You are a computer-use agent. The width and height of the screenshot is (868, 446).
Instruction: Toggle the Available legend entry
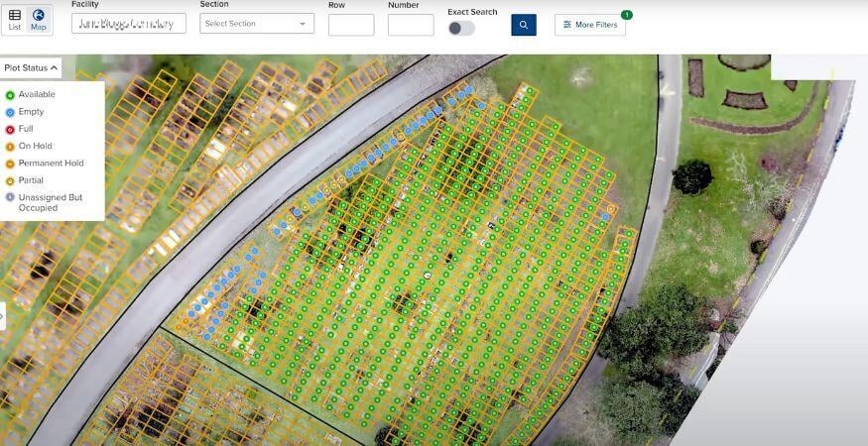click(x=31, y=94)
